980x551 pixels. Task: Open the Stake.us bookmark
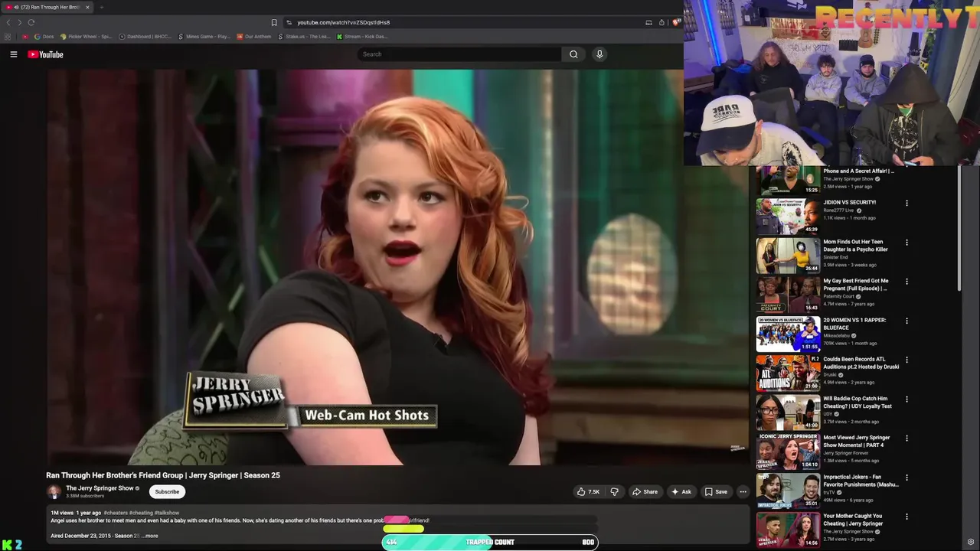pos(305,37)
